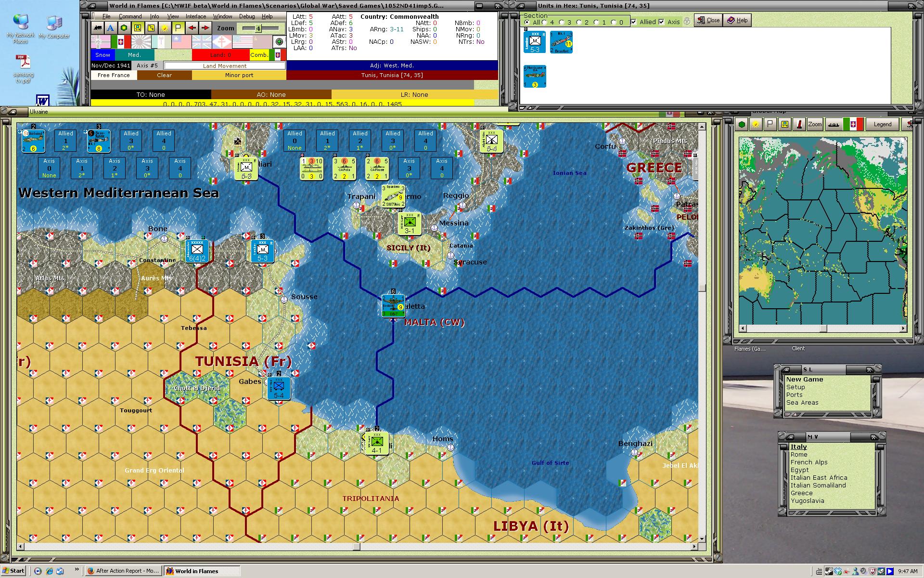Open the Interface menu
Image resolution: width=924 pixels, height=578 pixels.
point(196,16)
